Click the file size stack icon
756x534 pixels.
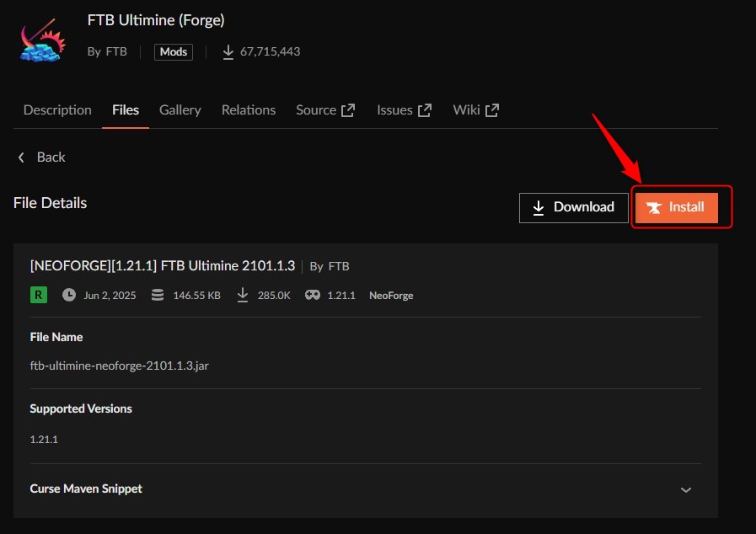(158, 295)
